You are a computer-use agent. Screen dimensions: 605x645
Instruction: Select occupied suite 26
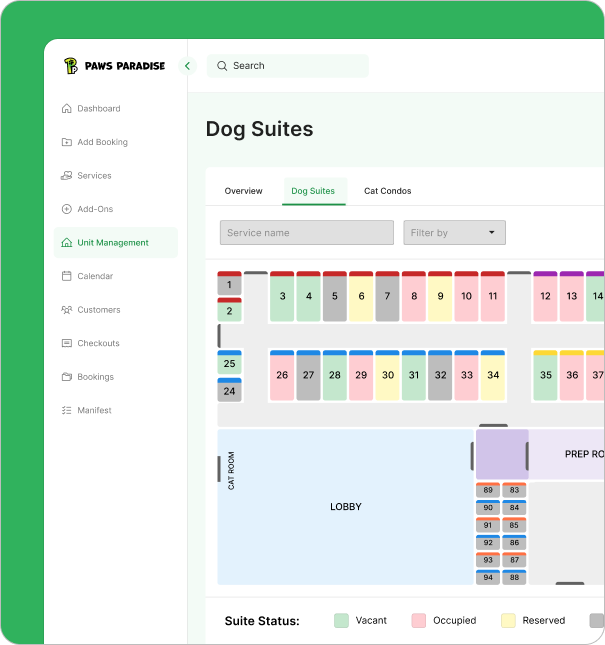pyautogui.click(x=282, y=375)
